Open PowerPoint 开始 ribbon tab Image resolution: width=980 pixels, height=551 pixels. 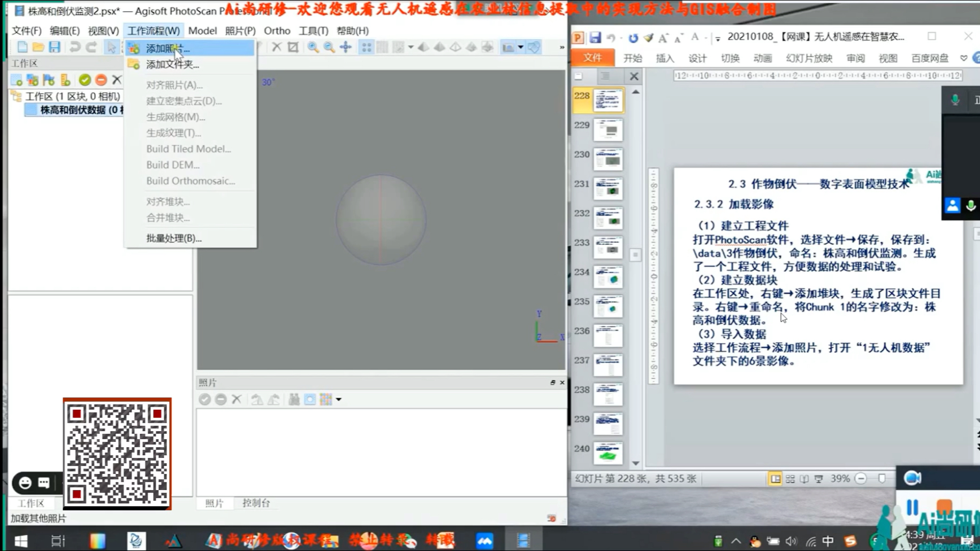coord(633,58)
